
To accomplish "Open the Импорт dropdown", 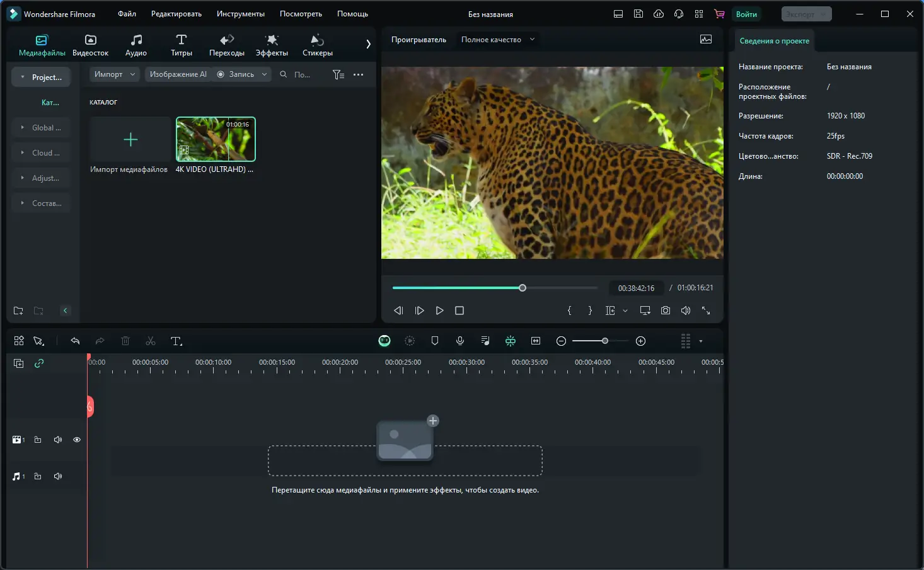I will click(x=115, y=74).
